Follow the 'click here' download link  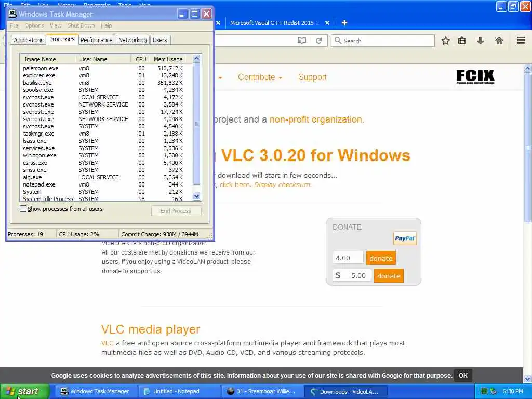(x=234, y=184)
